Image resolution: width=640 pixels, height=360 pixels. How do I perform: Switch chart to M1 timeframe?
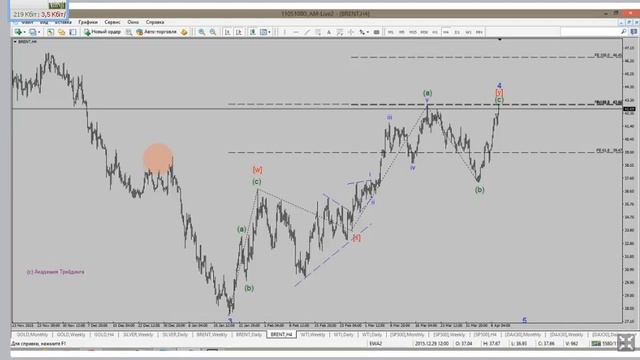(x=391, y=32)
